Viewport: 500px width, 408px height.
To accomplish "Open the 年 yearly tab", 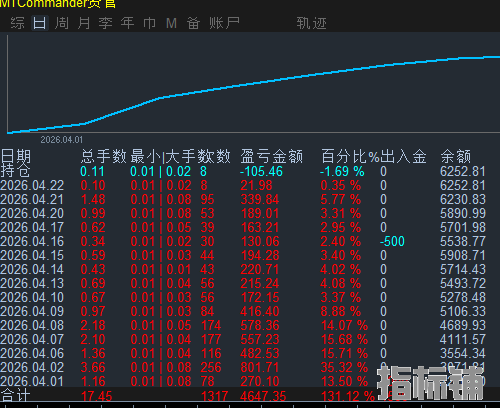I will (127, 23).
